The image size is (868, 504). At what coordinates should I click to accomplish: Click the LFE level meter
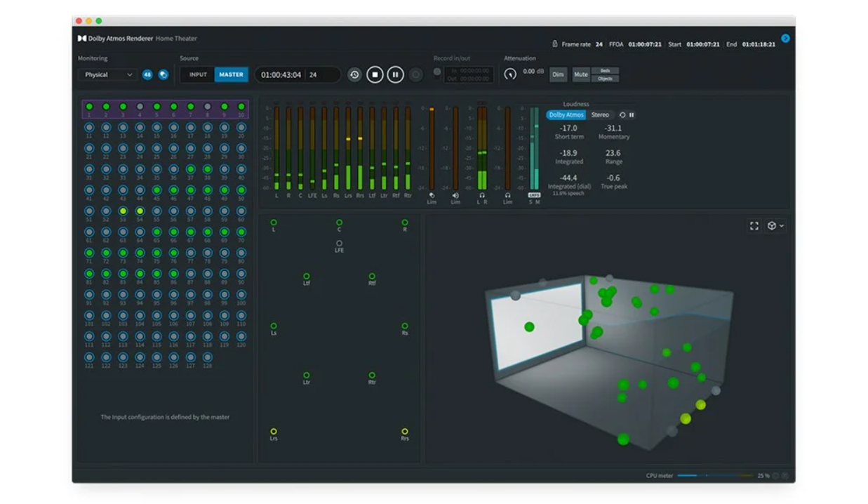coord(312,148)
